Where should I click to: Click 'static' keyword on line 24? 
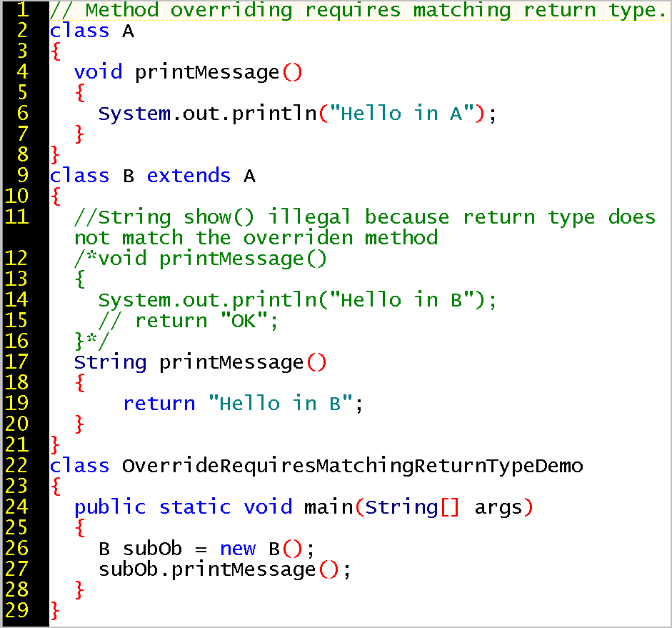(195, 507)
